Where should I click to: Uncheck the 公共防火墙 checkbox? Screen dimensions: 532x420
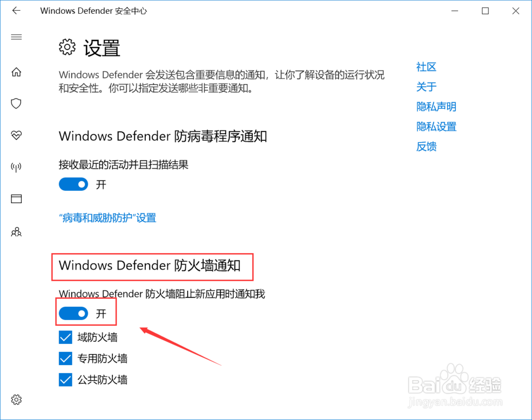[65, 380]
